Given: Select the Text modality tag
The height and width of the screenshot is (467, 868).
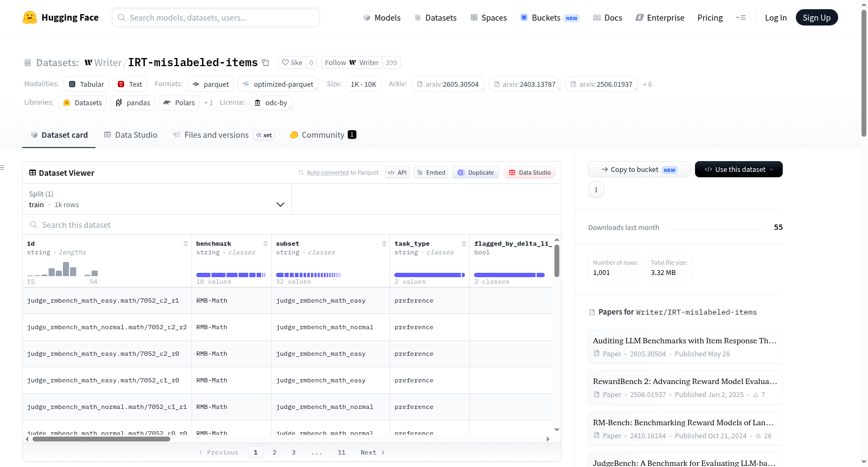Looking at the screenshot, I should (130, 85).
